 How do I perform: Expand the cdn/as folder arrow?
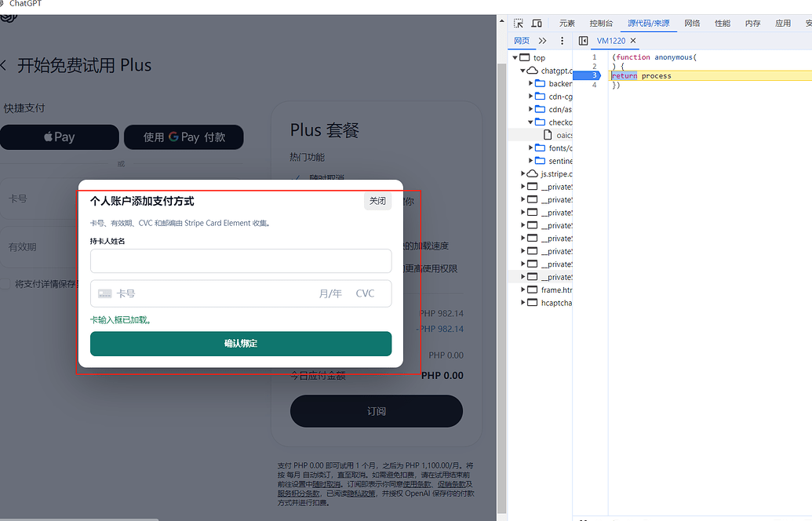coord(531,109)
